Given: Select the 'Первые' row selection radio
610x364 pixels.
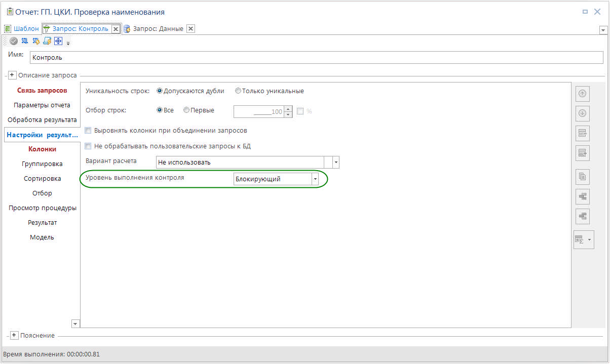Looking at the screenshot, I should (186, 110).
